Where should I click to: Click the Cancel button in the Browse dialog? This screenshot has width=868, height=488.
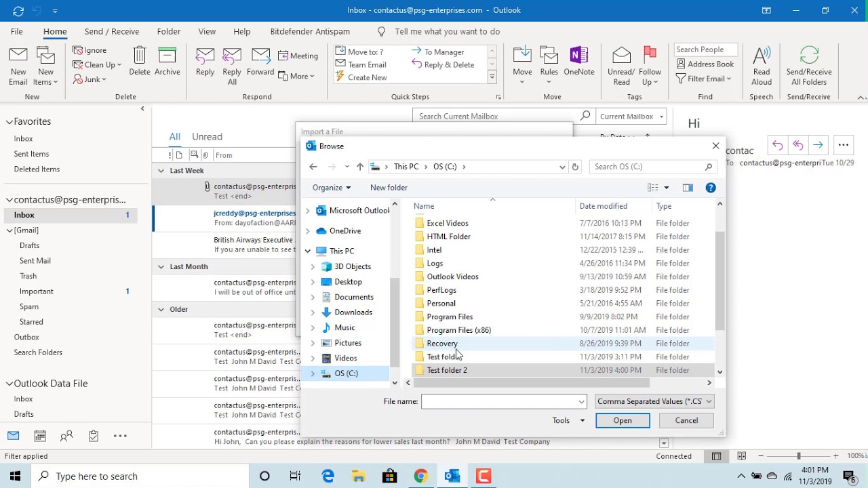[x=686, y=420]
